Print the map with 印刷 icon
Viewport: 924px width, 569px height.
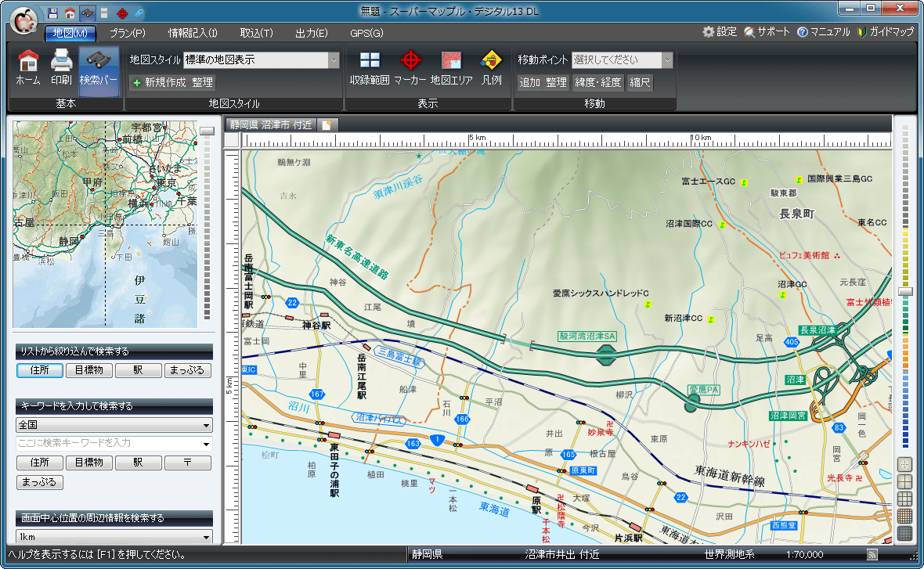tap(61, 68)
